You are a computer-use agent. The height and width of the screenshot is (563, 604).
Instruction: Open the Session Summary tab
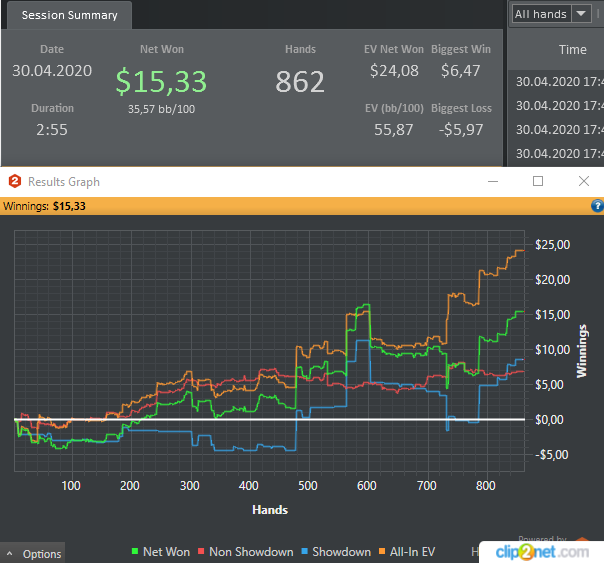click(x=69, y=15)
